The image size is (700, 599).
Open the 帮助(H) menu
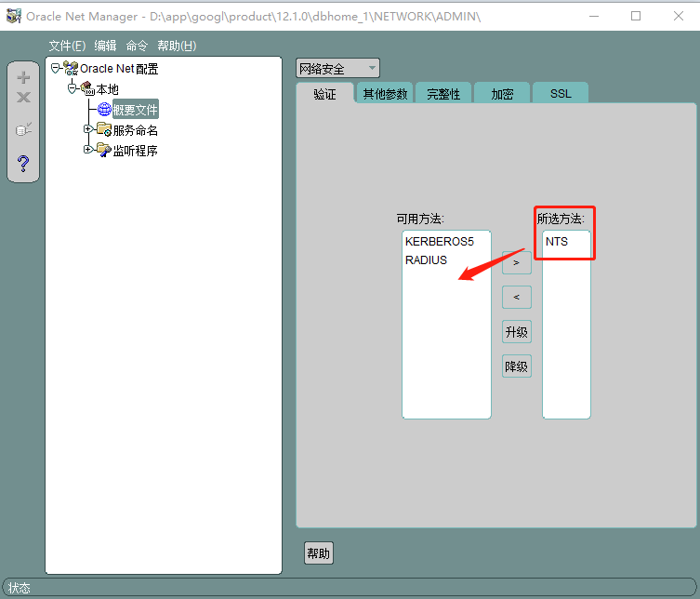[x=177, y=46]
